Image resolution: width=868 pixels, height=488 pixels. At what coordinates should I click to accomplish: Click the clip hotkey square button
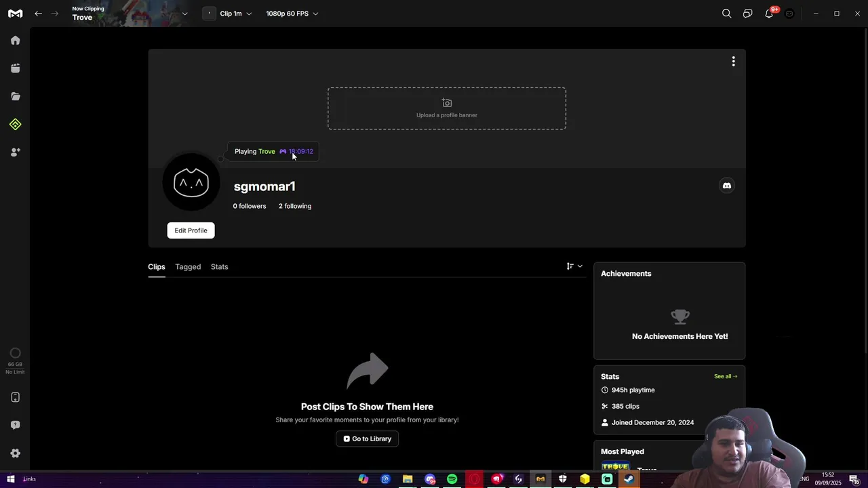209,14
